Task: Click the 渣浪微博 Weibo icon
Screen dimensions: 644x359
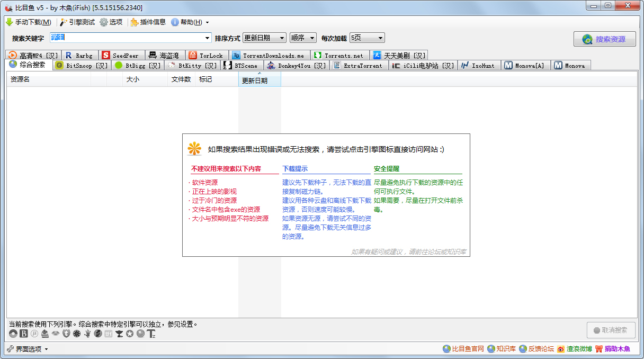Action: 561,349
